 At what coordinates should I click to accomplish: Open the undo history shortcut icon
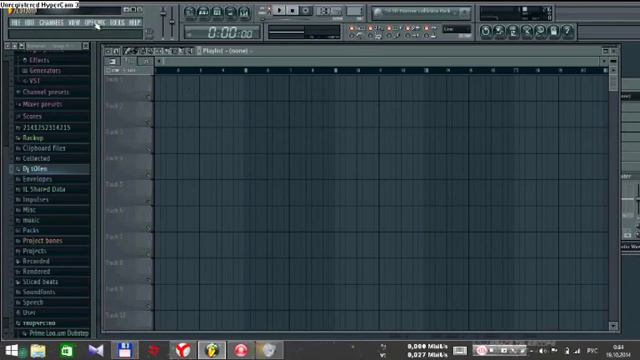click(x=485, y=31)
